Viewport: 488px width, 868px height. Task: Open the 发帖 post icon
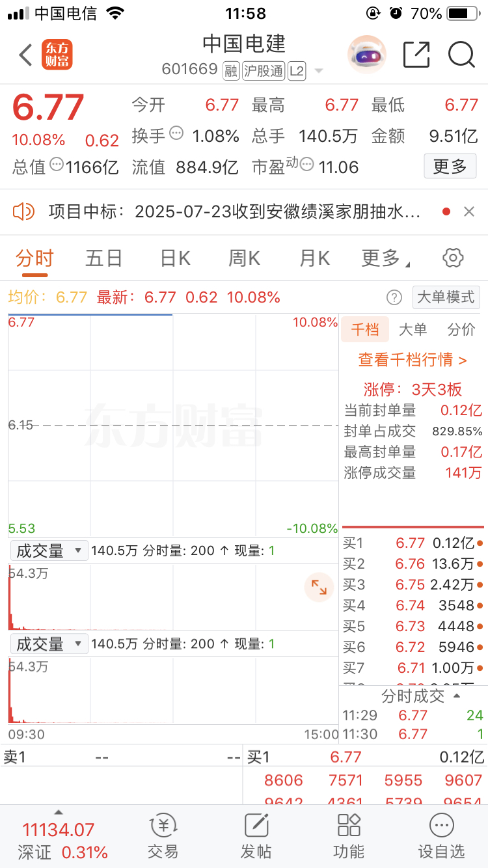pyautogui.click(x=256, y=836)
